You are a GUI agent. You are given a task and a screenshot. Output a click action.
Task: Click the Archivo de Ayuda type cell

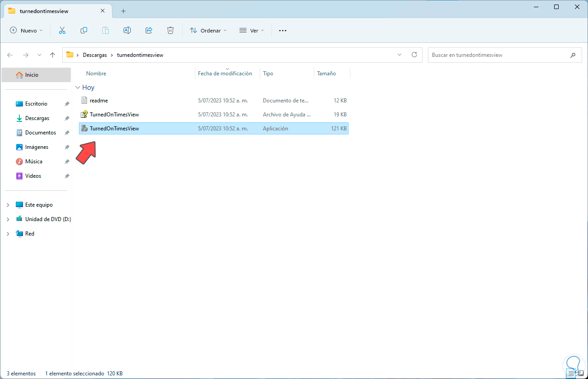pos(287,115)
